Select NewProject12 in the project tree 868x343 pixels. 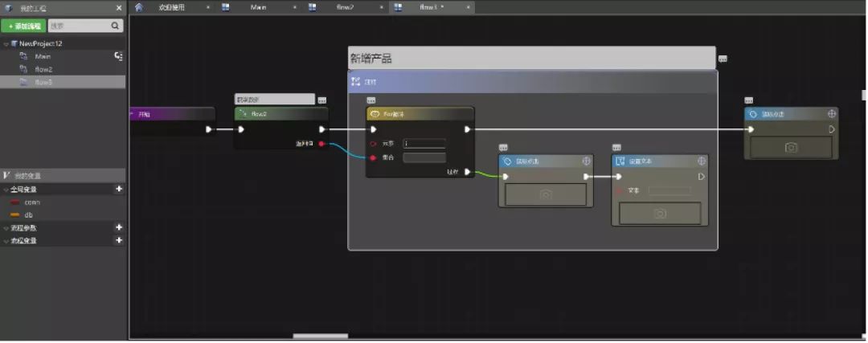[40, 43]
